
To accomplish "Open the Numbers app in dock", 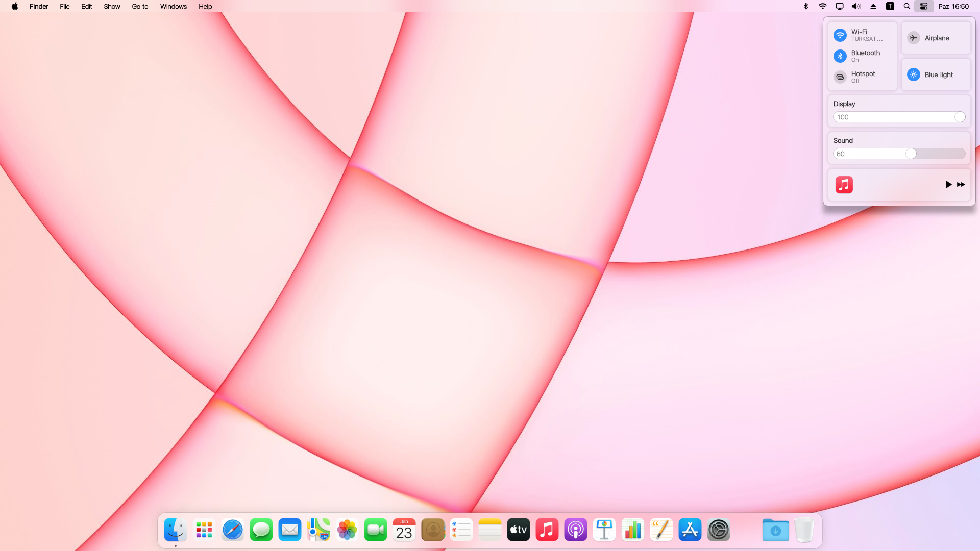I will (633, 530).
